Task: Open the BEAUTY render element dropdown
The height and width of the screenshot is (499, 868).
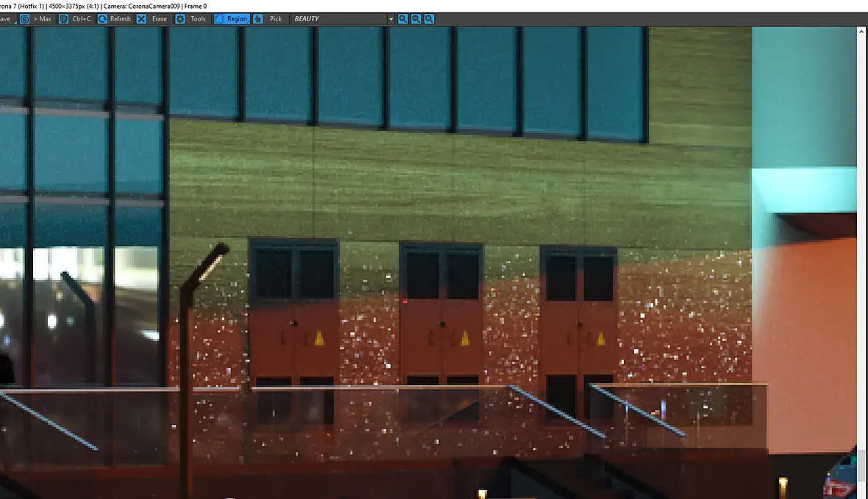Action: pyautogui.click(x=342, y=19)
